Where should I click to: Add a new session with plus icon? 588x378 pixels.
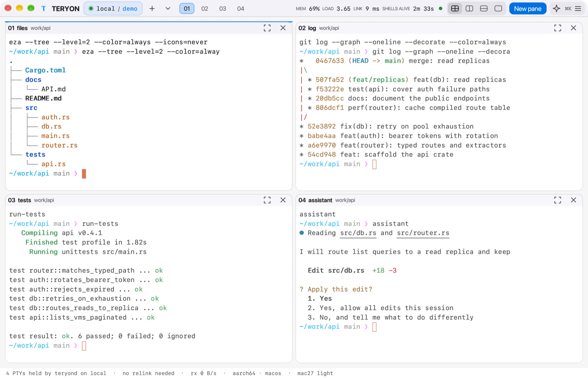pos(152,9)
